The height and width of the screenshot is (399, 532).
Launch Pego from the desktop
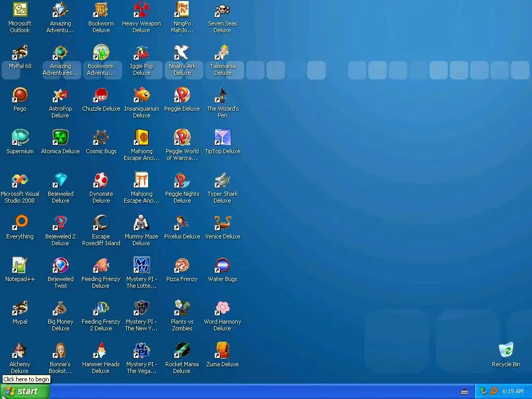click(20, 95)
